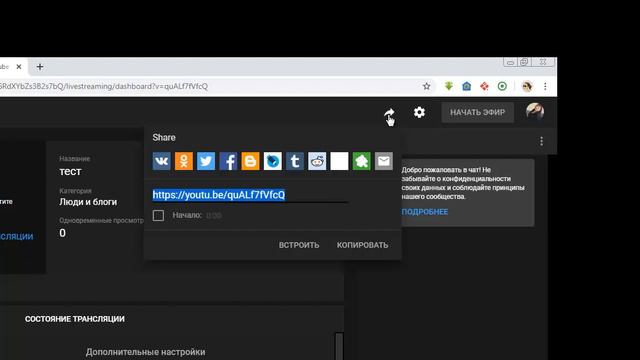Click the blank white share icon
Screen dimensions: 640x360
click(x=339, y=161)
